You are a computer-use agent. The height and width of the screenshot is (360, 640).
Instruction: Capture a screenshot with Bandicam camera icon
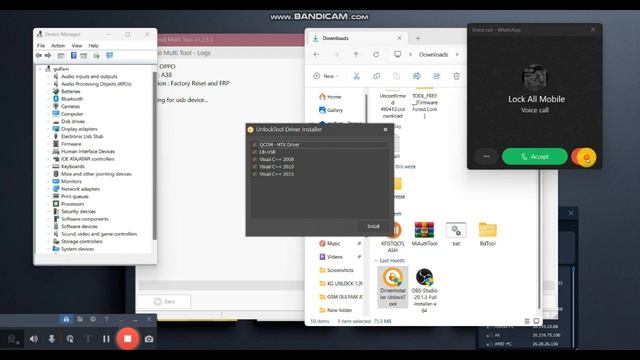pyautogui.click(x=149, y=339)
